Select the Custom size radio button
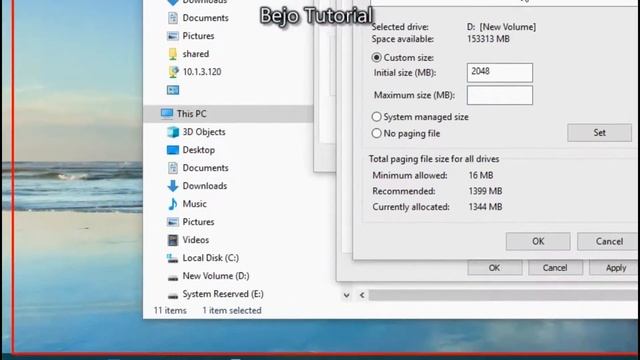The image size is (640, 360). 376,58
